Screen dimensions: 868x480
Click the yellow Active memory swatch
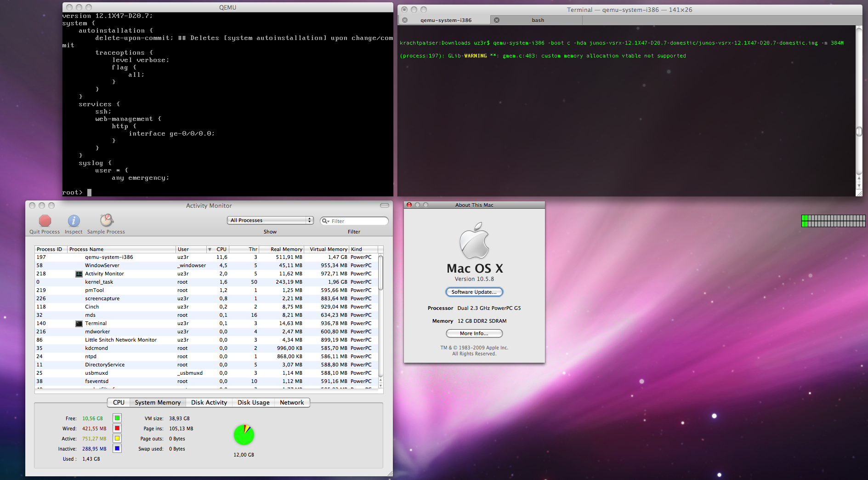click(x=117, y=439)
